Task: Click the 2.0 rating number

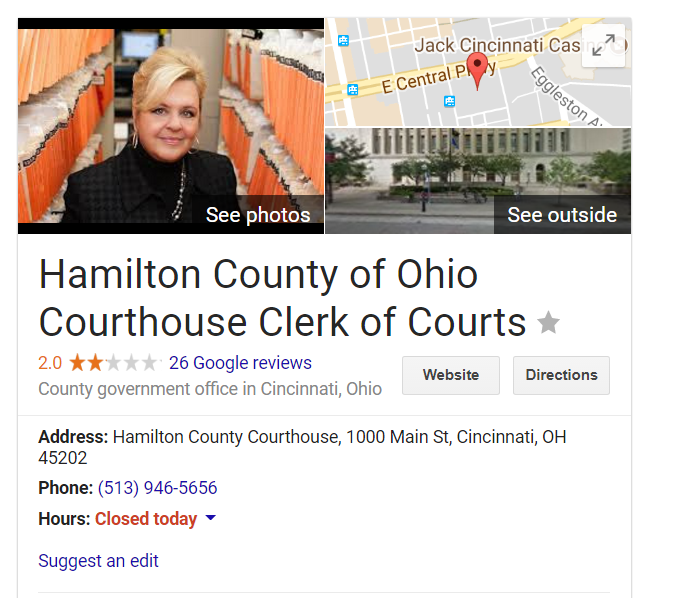Action: click(x=50, y=363)
